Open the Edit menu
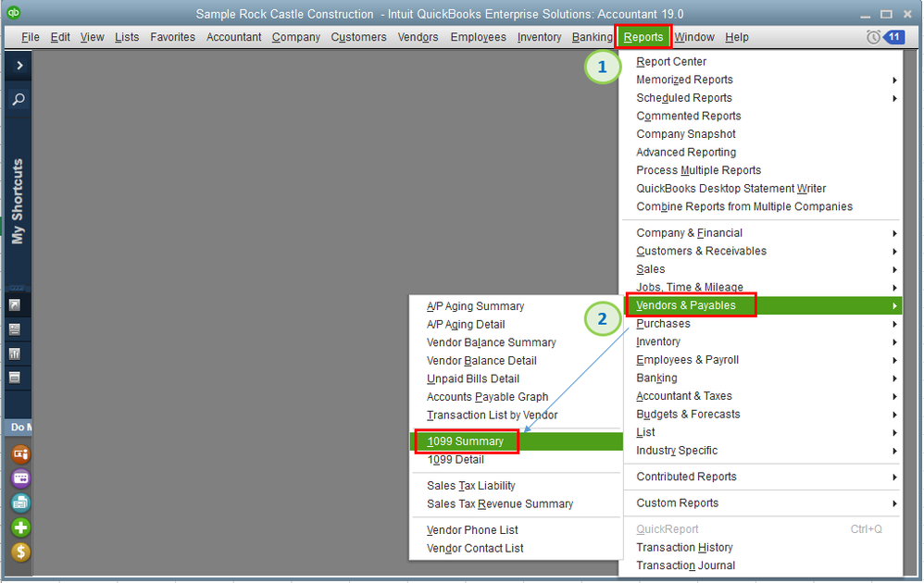 coord(60,37)
